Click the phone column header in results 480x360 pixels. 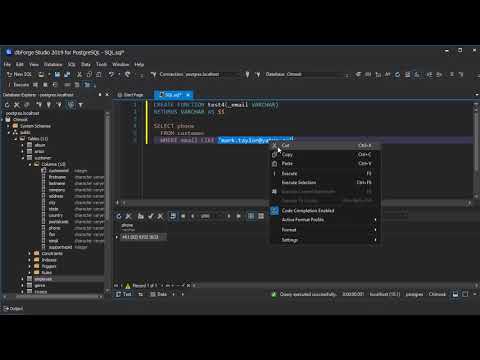click(127, 225)
